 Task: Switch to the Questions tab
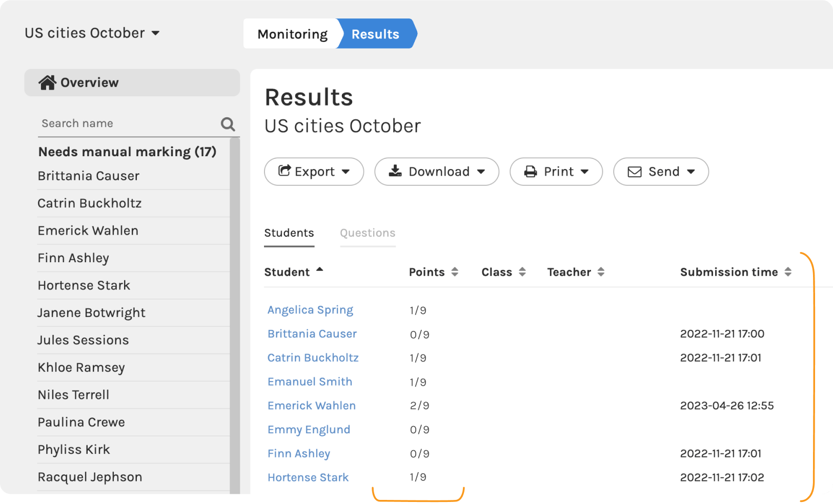click(x=368, y=233)
